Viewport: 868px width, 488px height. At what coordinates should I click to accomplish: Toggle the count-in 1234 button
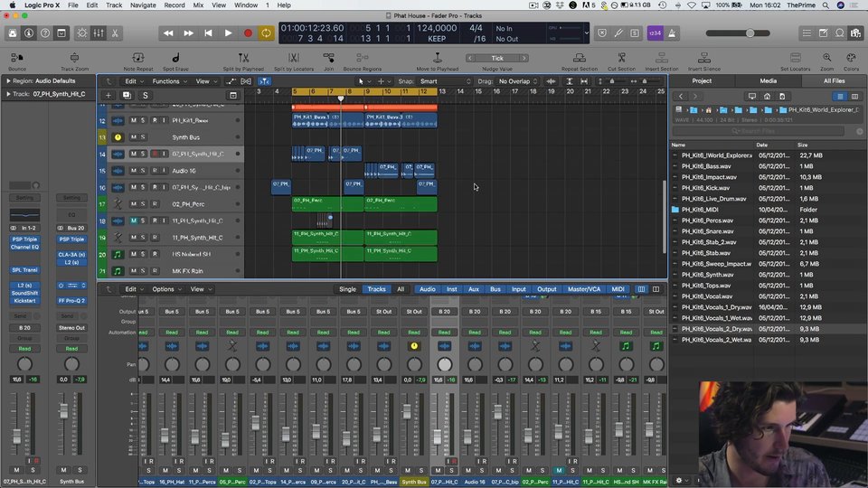tap(655, 33)
